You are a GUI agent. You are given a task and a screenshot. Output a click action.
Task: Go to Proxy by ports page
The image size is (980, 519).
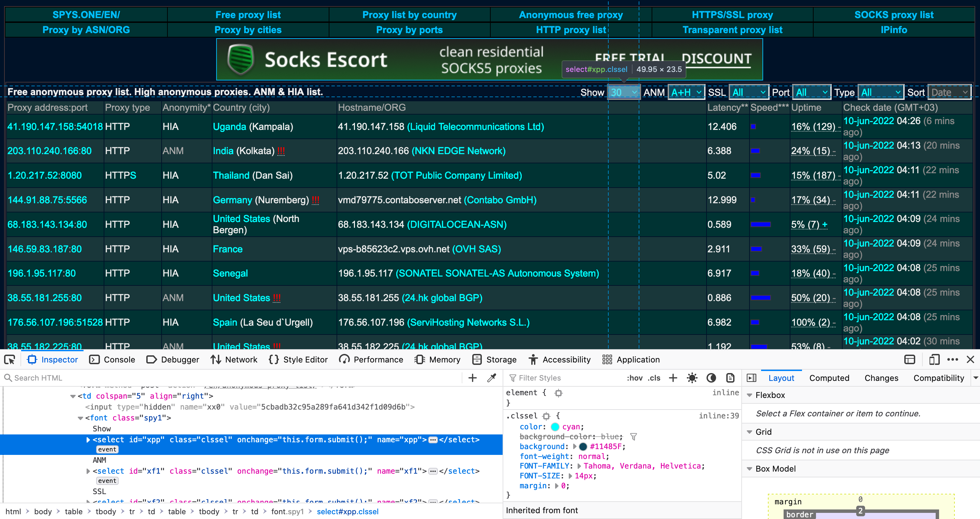[409, 30]
